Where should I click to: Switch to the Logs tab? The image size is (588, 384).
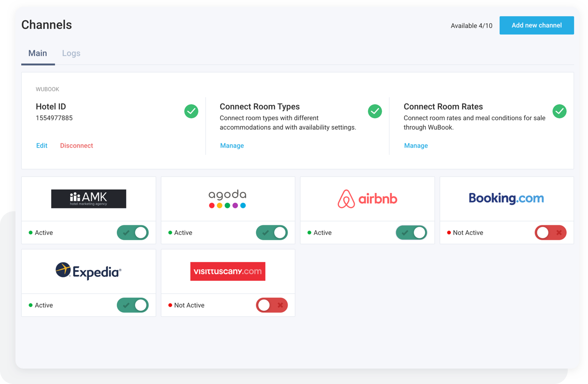(x=71, y=53)
